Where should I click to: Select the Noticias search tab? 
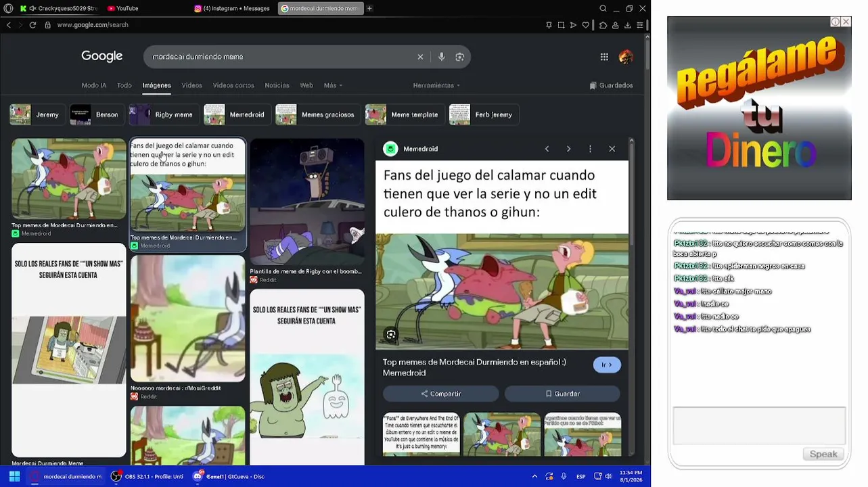tap(277, 85)
